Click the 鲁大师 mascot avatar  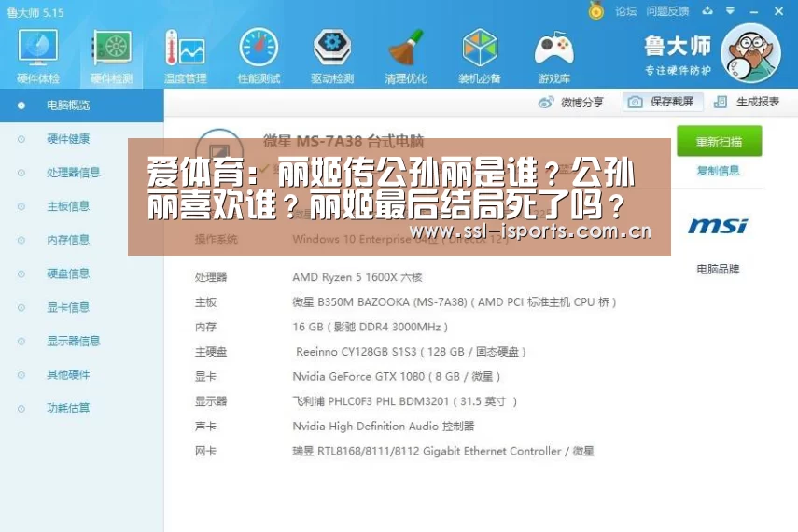tap(750, 53)
